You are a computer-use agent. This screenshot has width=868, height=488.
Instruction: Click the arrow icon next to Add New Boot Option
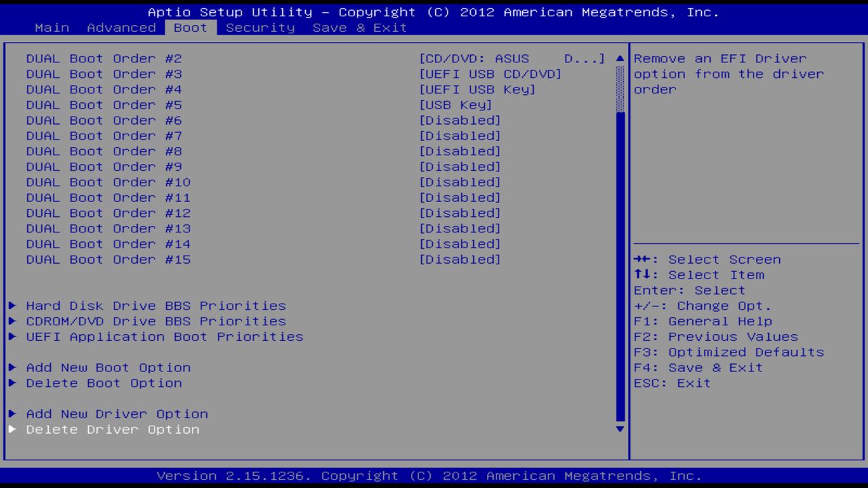tap(12, 367)
